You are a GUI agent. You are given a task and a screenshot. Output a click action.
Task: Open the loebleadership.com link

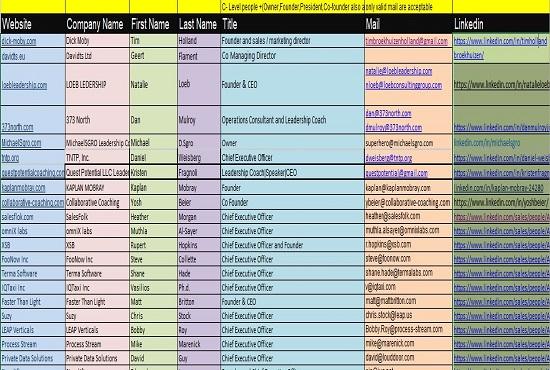[x=24, y=85]
